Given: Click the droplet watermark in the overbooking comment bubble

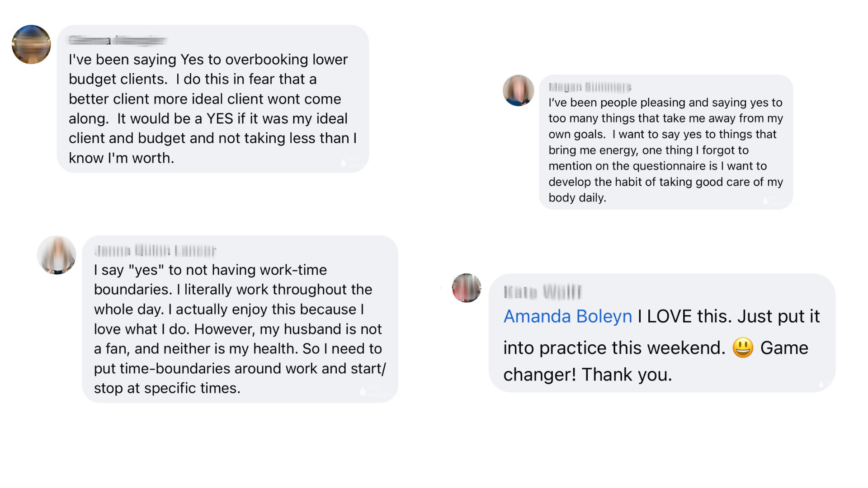Looking at the screenshot, I should (x=344, y=163).
